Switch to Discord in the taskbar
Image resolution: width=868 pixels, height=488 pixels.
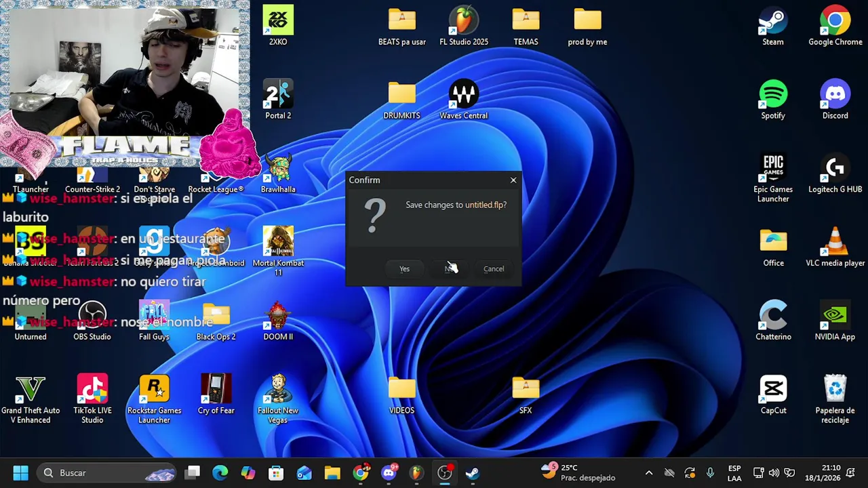(x=389, y=473)
